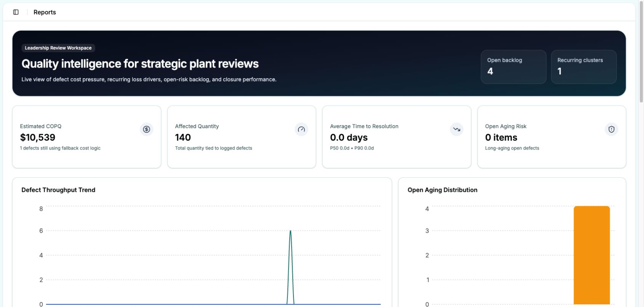Image resolution: width=644 pixels, height=307 pixels.
Task: Open the Recurring clusters tile
Action: click(584, 67)
